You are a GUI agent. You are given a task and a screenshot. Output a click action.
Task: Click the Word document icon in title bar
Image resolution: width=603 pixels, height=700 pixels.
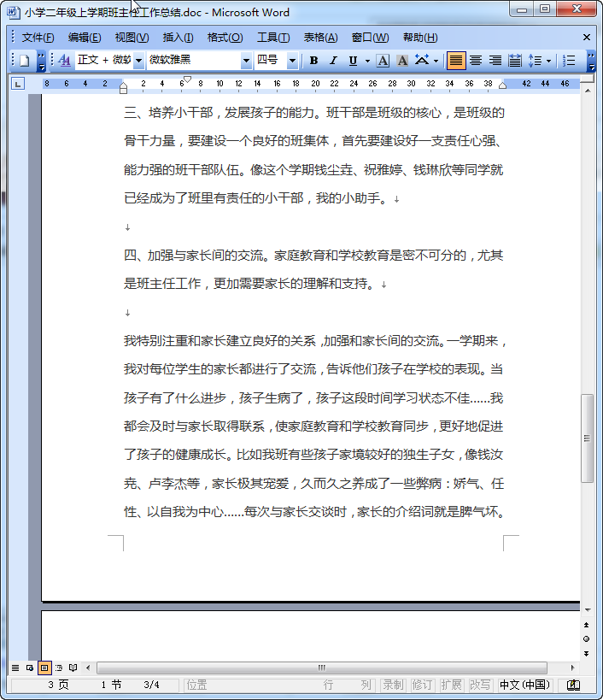point(14,12)
